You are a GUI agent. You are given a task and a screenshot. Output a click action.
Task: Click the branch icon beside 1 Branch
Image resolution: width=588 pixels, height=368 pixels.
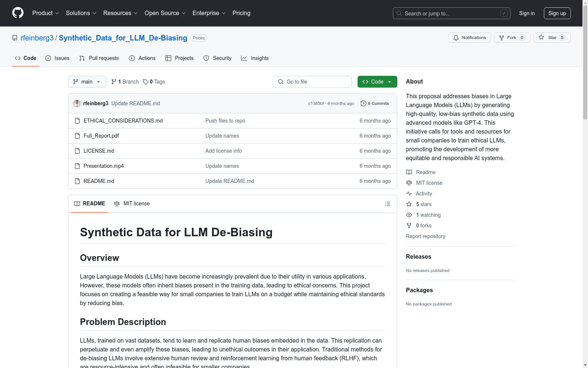pos(114,82)
